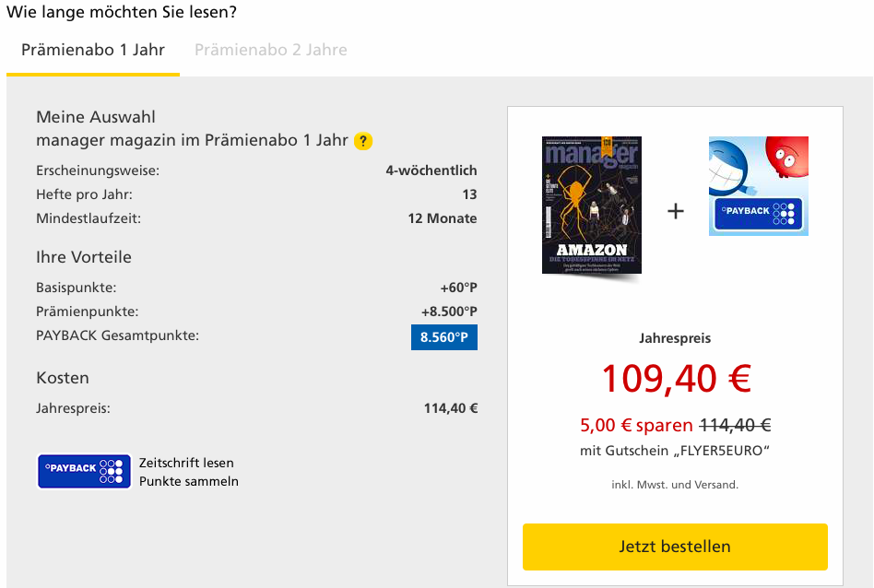The height and width of the screenshot is (588, 874).
Task: Click the 4-wöchentlich Erscheinungsweise value
Action: [x=431, y=171]
